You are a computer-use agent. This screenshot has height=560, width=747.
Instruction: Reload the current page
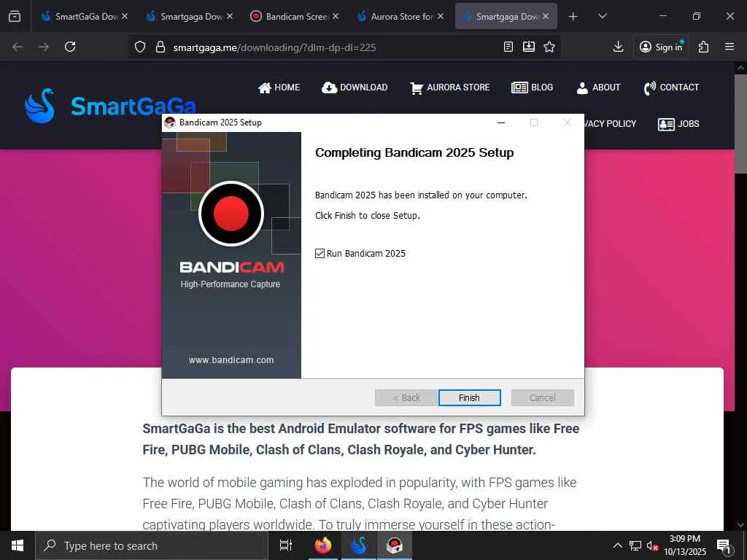pos(70,47)
